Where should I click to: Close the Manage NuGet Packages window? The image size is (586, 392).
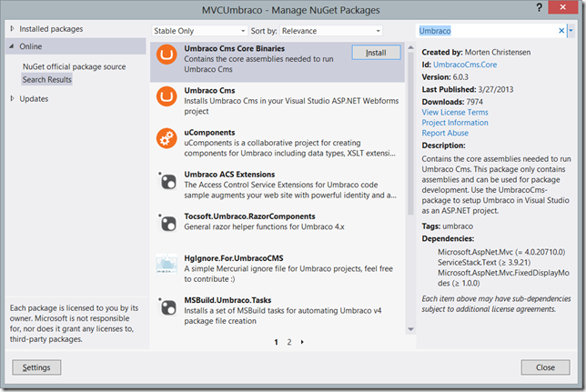point(562,7)
